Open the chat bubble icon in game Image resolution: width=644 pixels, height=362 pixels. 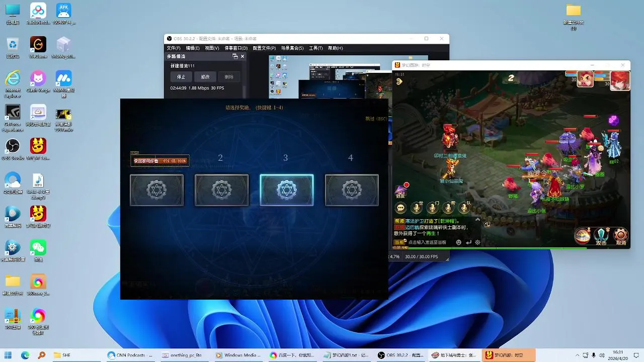click(401, 207)
